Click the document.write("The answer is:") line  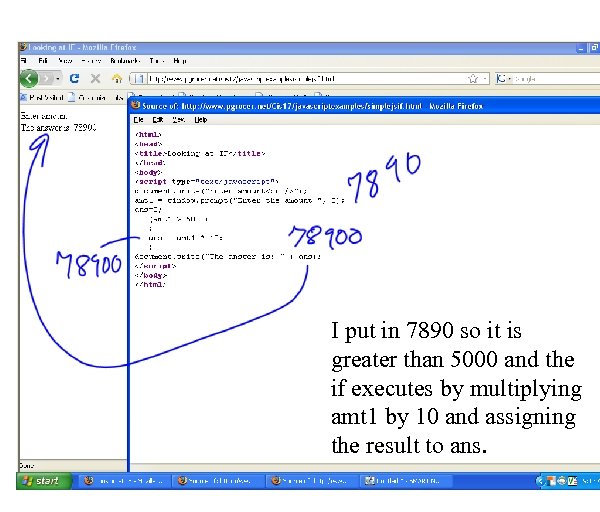[x=228, y=256]
